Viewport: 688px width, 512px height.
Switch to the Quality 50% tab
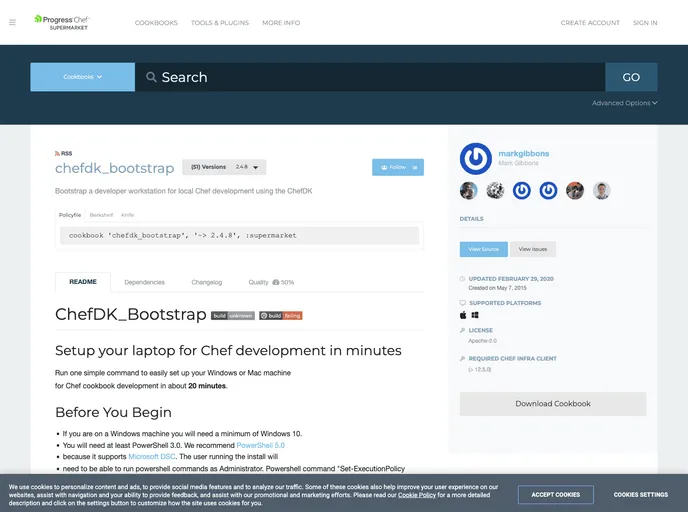(x=271, y=282)
